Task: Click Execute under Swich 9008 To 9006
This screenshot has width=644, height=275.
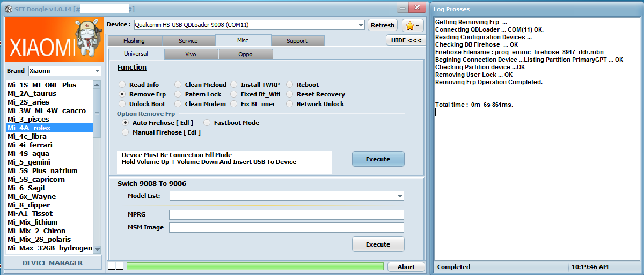Action: click(x=378, y=244)
